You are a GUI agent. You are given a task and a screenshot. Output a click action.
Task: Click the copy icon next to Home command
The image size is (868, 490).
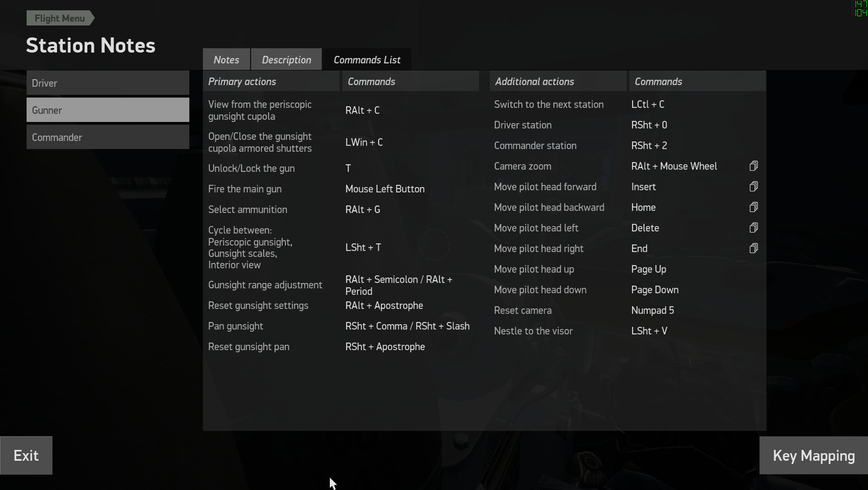[x=754, y=207]
